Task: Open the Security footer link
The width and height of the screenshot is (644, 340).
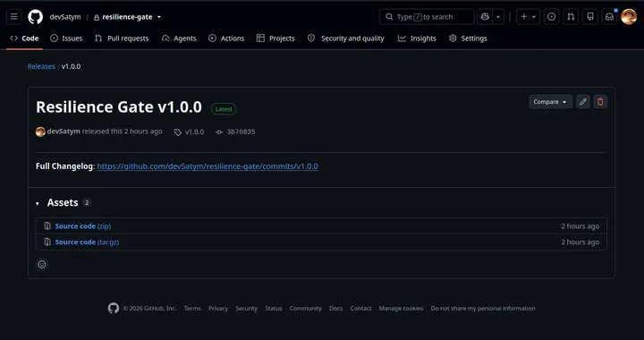Action: (247, 309)
